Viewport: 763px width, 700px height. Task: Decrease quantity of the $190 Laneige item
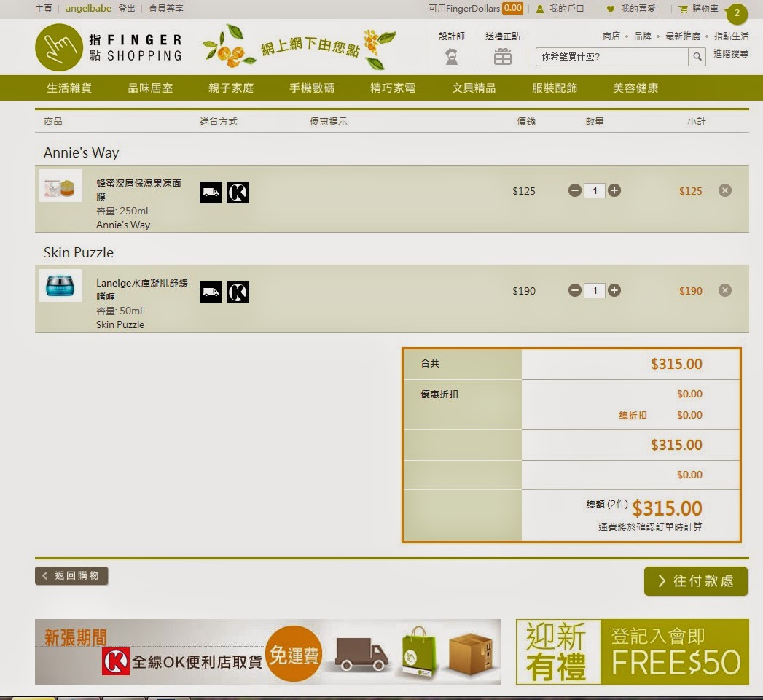[x=575, y=290]
